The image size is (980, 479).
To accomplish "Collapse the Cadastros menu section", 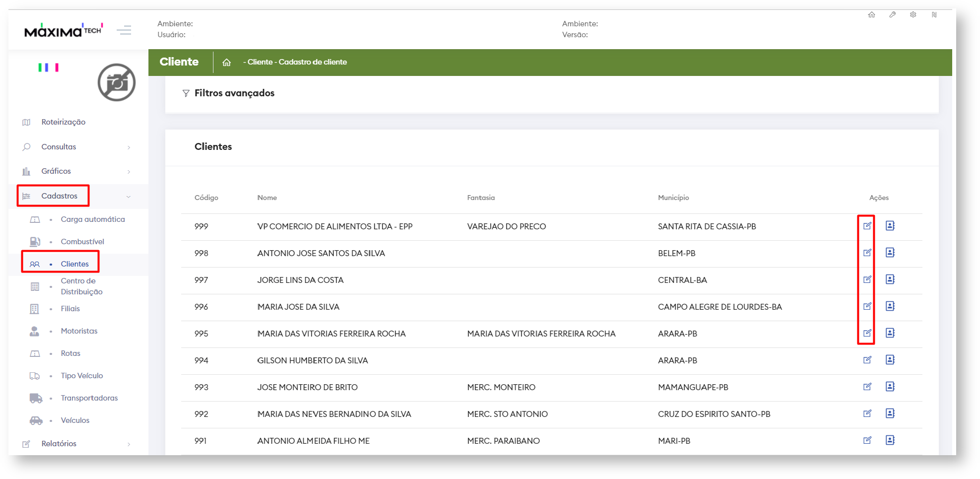I will click(60, 196).
